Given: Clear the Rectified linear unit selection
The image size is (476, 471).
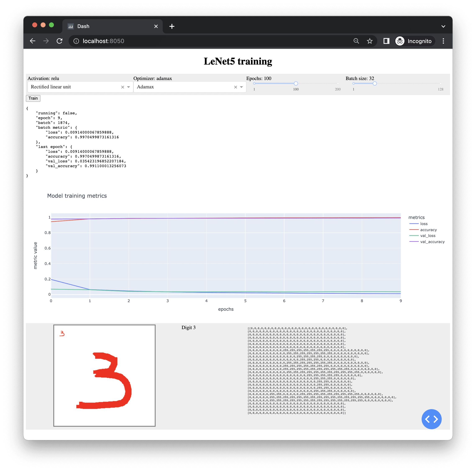Looking at the screenshot, I should (x=122, y=87).
